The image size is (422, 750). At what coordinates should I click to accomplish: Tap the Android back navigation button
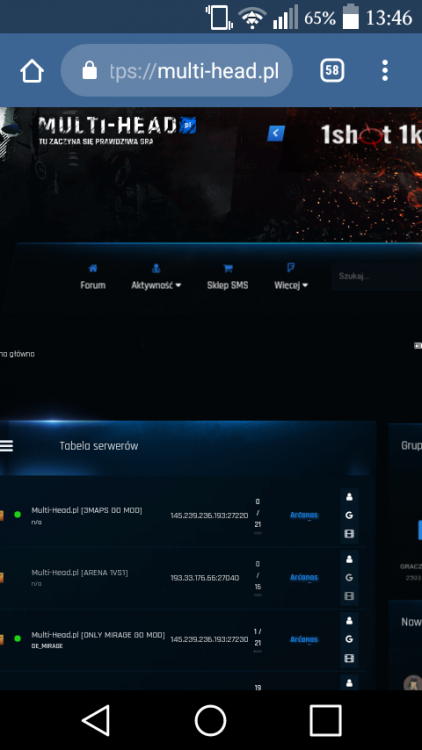coord(96,720)
